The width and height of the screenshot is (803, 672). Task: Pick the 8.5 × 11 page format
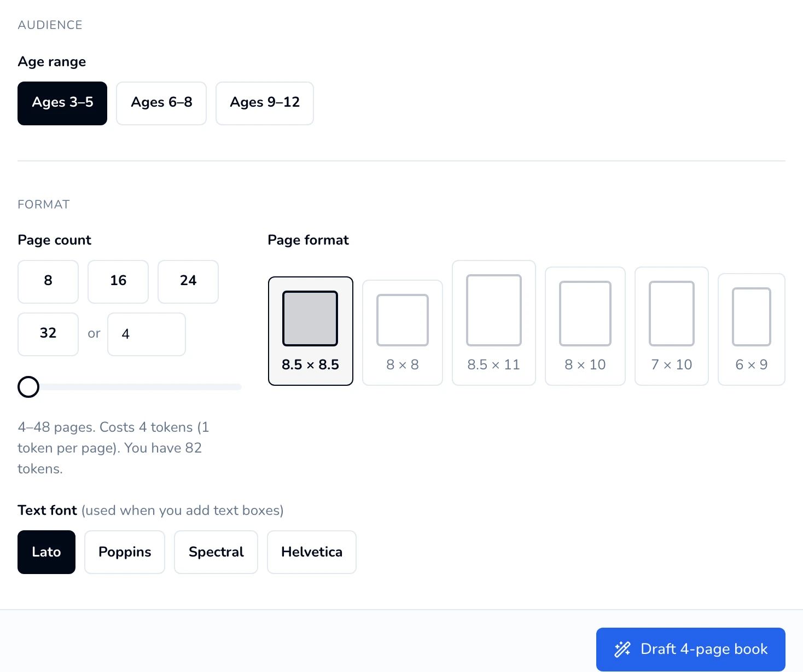tap(494, 323)
